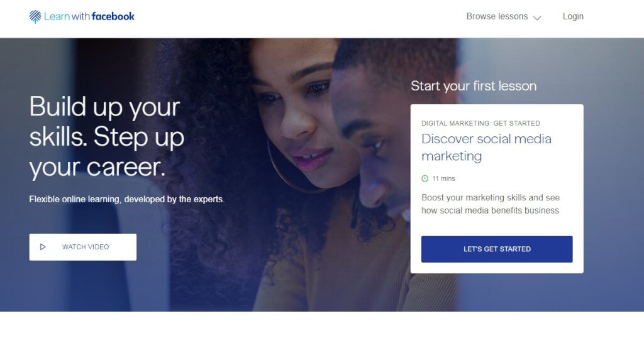Image resolution: width=644 pixels, height=353 pixels.
Task: Click the bold facebook wordmark in header
Action: tap(113, 16)
